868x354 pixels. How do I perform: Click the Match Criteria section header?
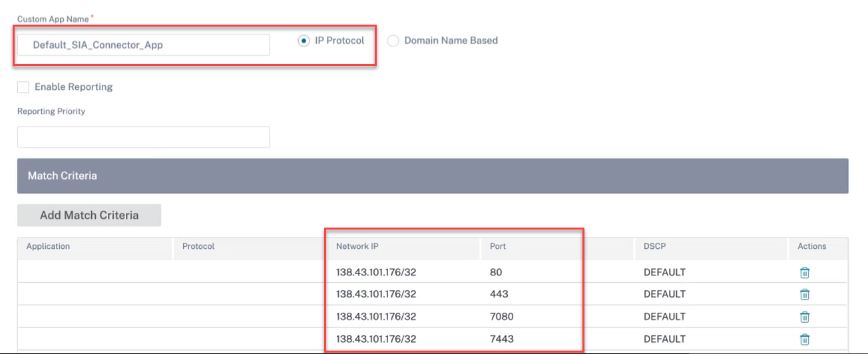(x=433, y=176)
